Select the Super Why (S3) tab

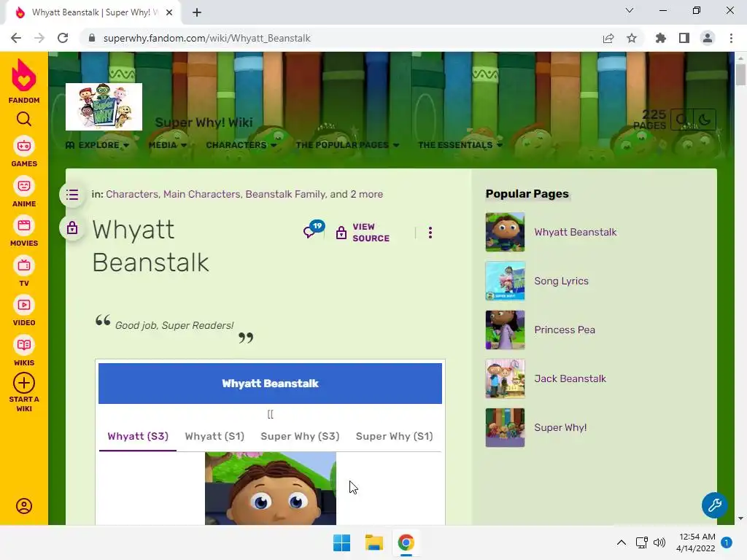[x=300, y=436]
